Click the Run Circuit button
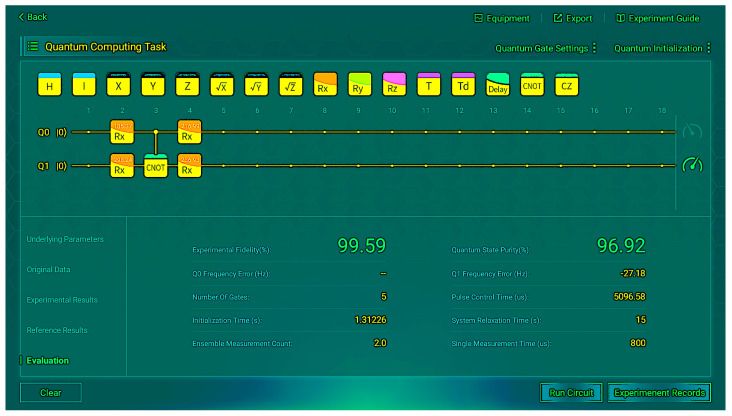The width and height of the screenshot is (732, 416). pos(571,393)
